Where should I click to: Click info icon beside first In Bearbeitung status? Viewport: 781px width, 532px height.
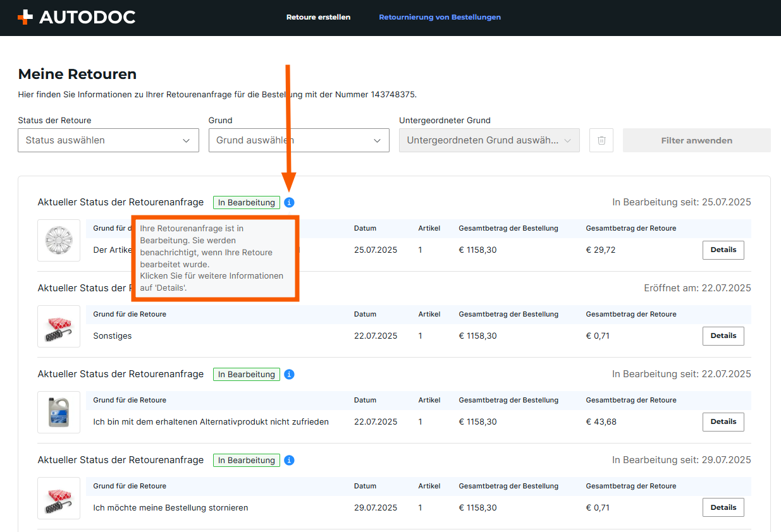click(289, 202)
